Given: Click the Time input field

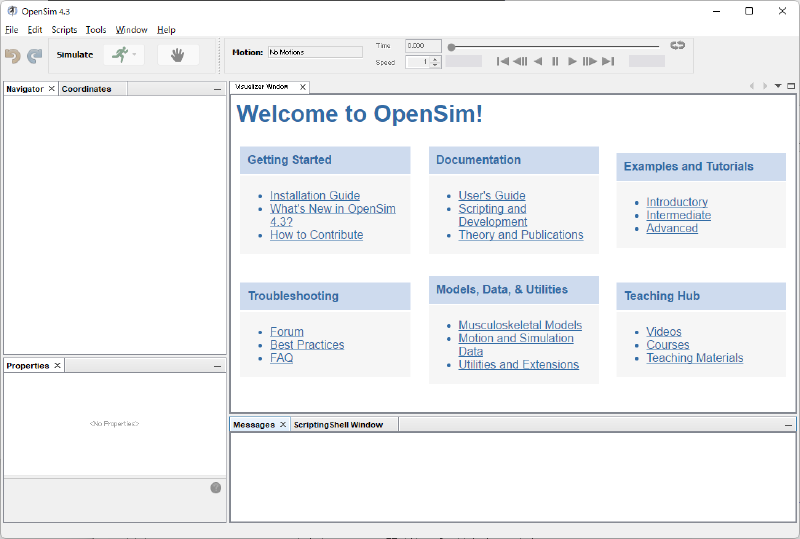Looking at the screenshot, I should 422,46.
